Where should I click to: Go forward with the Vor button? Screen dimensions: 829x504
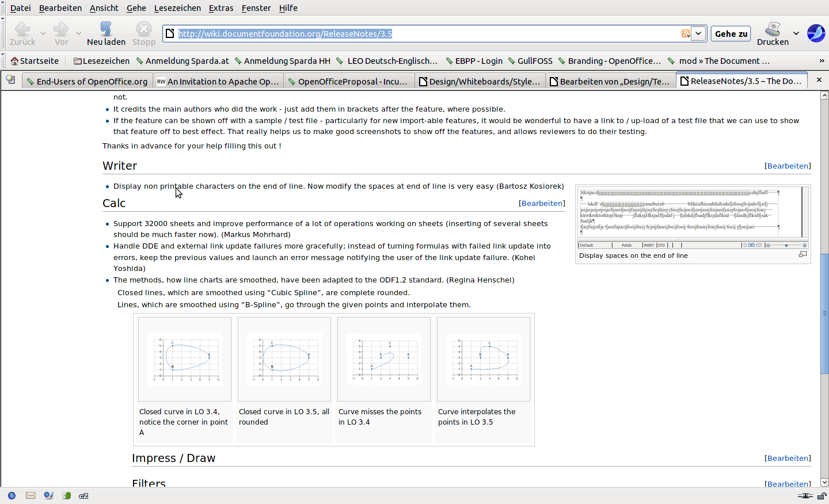click(x=61, y=34)
